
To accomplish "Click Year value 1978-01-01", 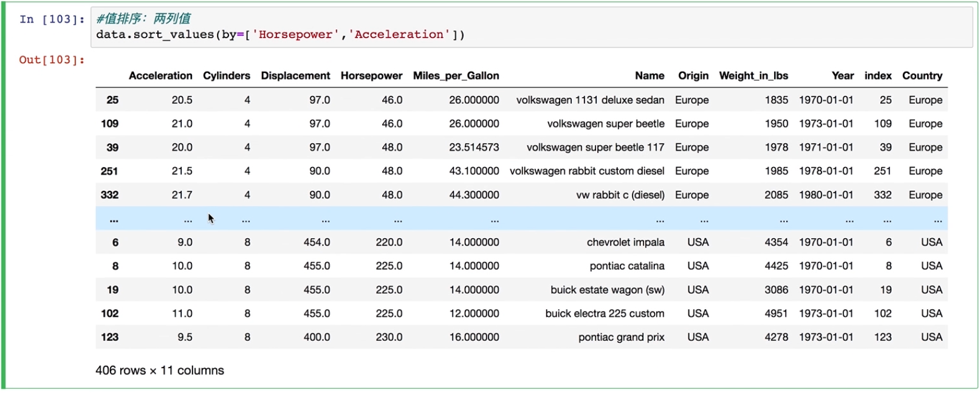I will (x=826, y=171).
